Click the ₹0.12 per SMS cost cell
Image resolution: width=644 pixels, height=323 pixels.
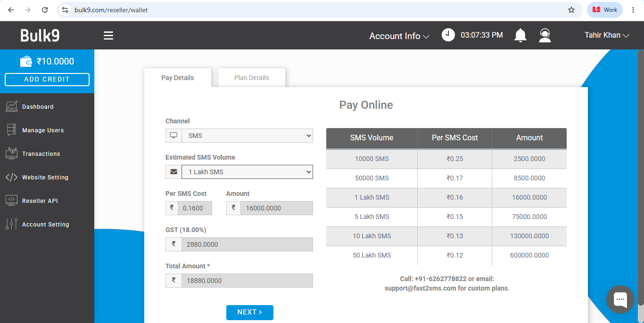tap(455, 256)
